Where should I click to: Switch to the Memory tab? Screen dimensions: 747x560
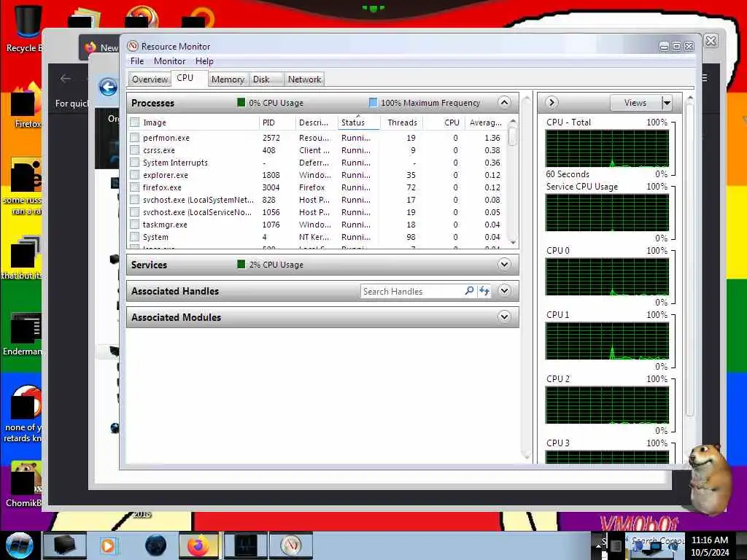pos(228,79)
